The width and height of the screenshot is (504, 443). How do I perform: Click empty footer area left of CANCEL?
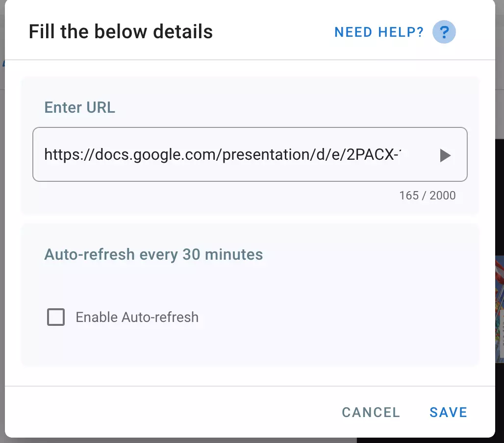coord(172,412)
